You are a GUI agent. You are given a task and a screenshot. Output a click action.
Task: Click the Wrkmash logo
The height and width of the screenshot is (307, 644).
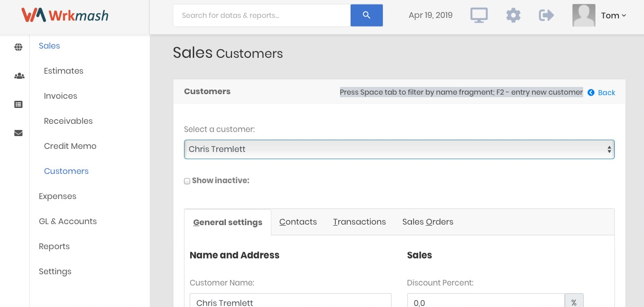point(65,15)
